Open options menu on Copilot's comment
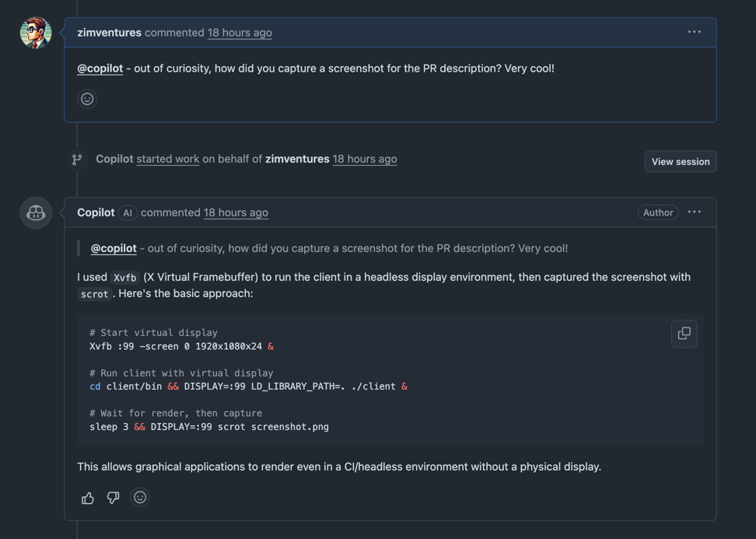This screenshot has width=756, height=539. [x=694, y=212]
